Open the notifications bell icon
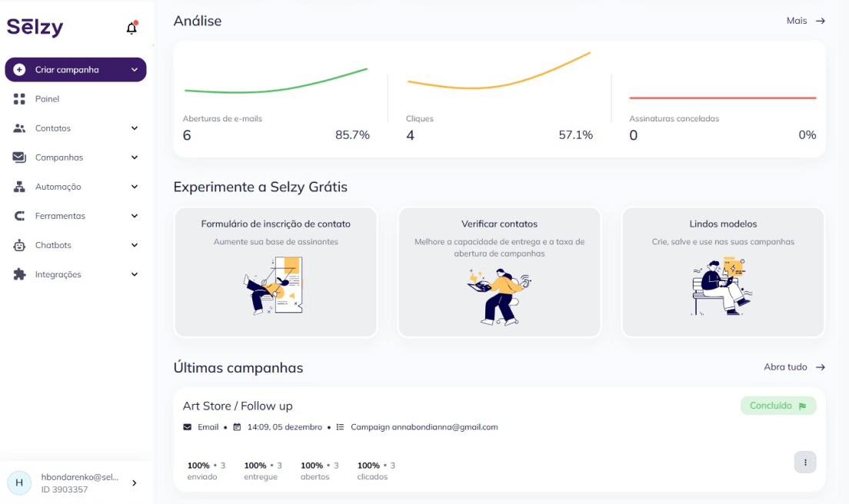Image resolution: width=849 pixels, height=504 pixels. (132, 28)
